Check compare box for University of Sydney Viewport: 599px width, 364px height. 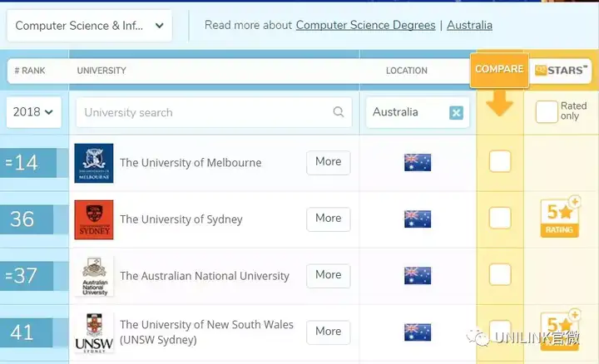click(x=500, y=219)
